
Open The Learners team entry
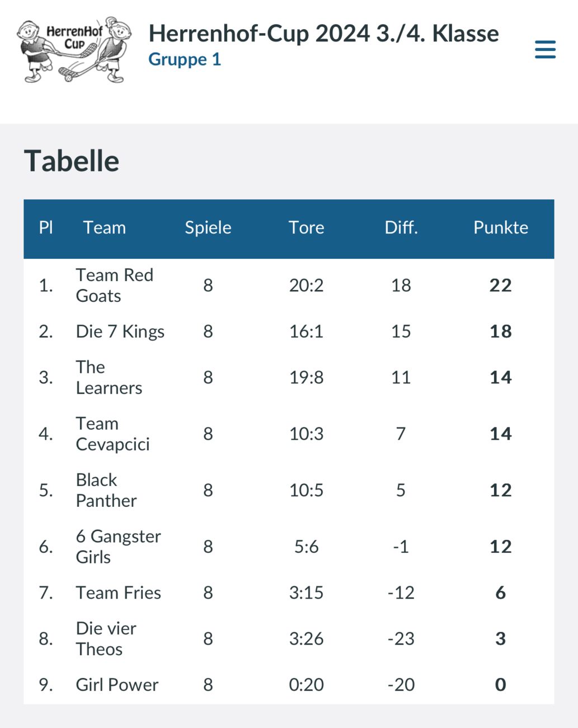point(109,377)
